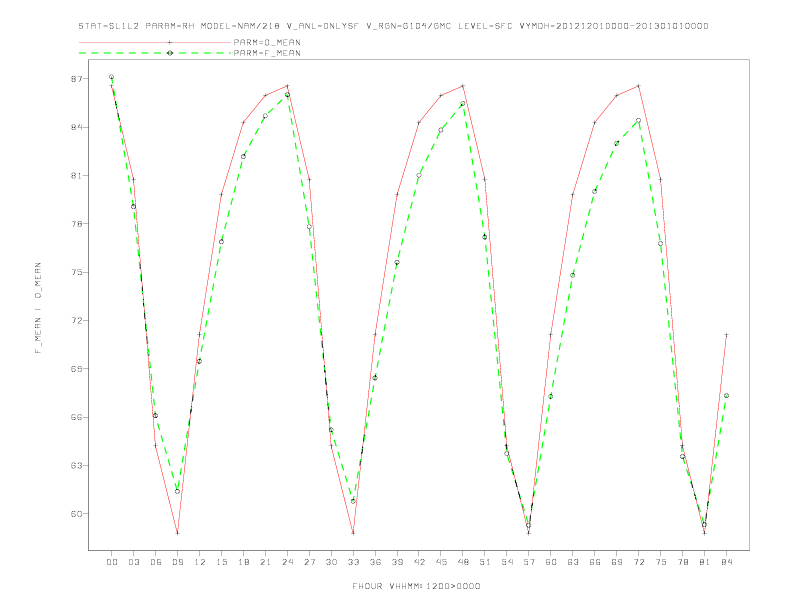Click the F_MEAN circle marker at hour 84
The width and height of the screenshot is (792, 612).
click(726, 395)
